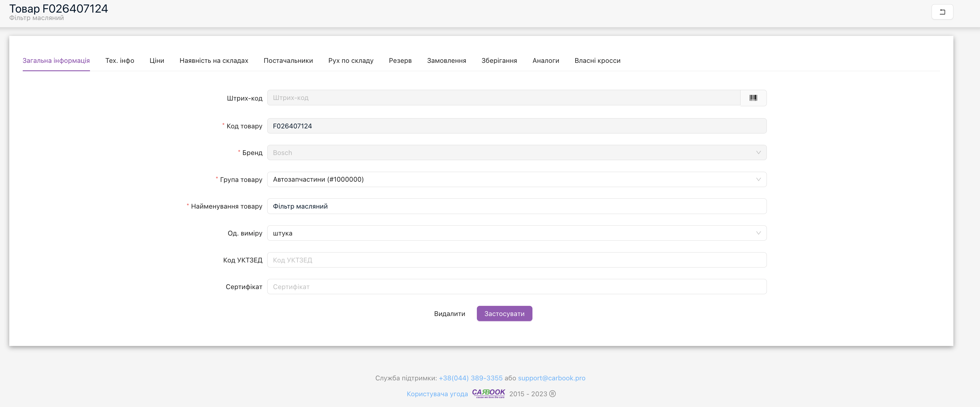The width and height of the screenshot is (980, 407).
Task: Click the Видалити button
Action: (449, 314)
